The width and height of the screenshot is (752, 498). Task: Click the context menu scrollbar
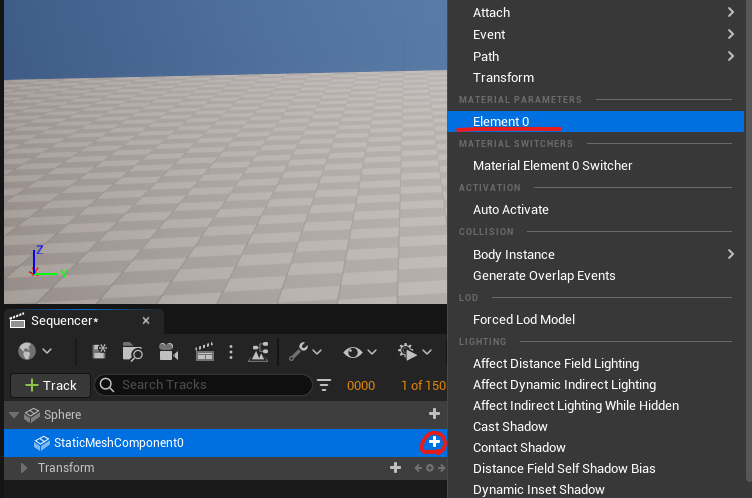pyautogui.click(x=749, y=240)
